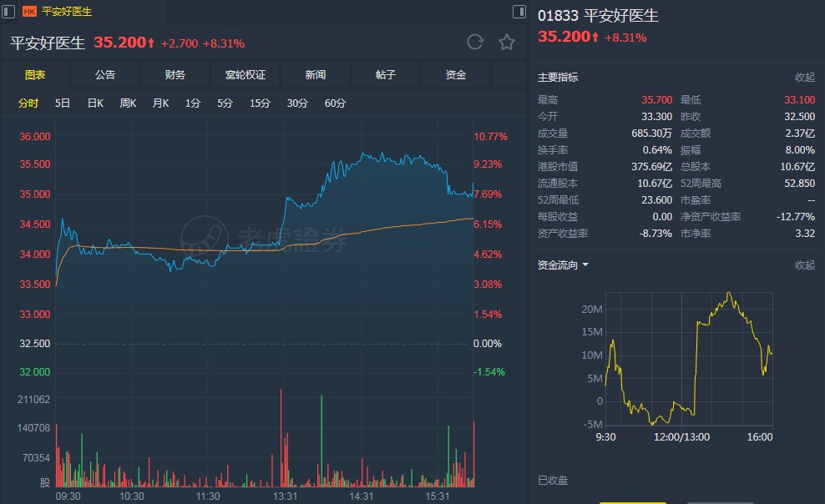Click the 23.600 52-week low value
Screen dimensions: 825x504
pyautogui.click(x=656, y=200)
